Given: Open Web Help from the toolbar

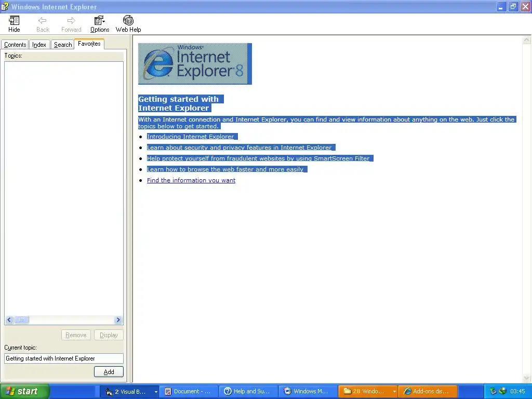Looking at the screenshot, I should [x=128, y=24].
